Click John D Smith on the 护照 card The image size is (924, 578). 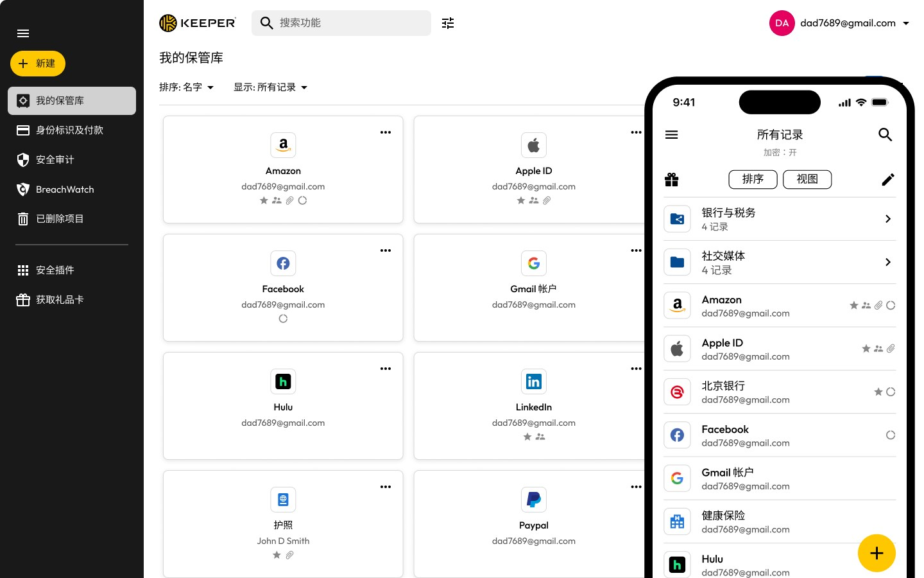(283, 541)
